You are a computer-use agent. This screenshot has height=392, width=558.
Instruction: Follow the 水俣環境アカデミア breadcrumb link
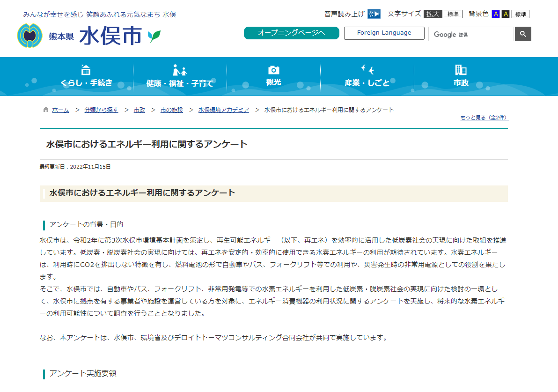224,109
